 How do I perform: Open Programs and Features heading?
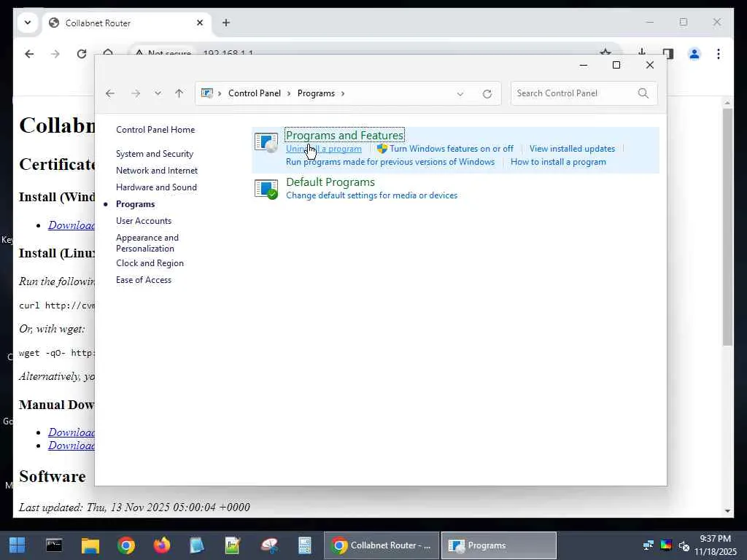click(x=344, y=135)
